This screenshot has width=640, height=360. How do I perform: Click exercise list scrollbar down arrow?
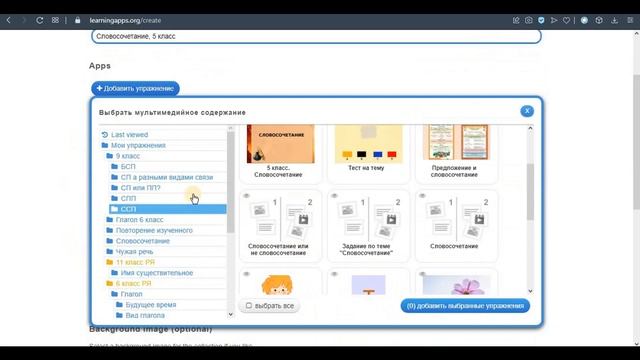tap(530, 291)
